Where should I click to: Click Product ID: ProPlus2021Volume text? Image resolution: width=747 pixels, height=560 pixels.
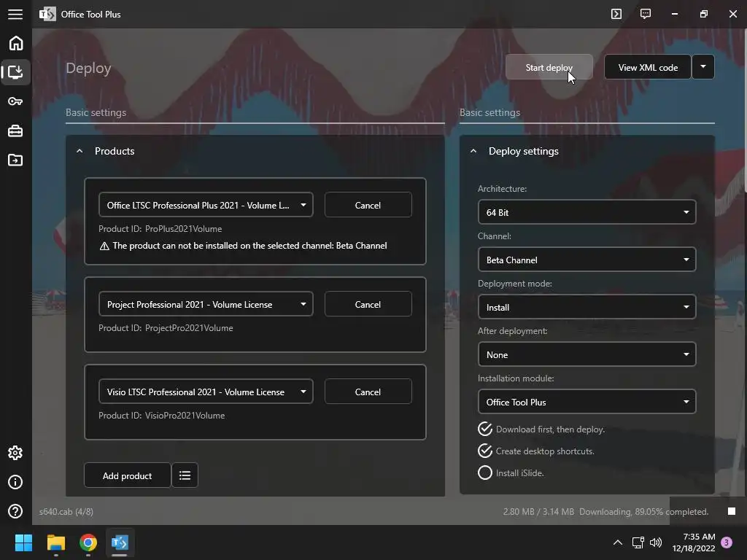pos(160,228)
